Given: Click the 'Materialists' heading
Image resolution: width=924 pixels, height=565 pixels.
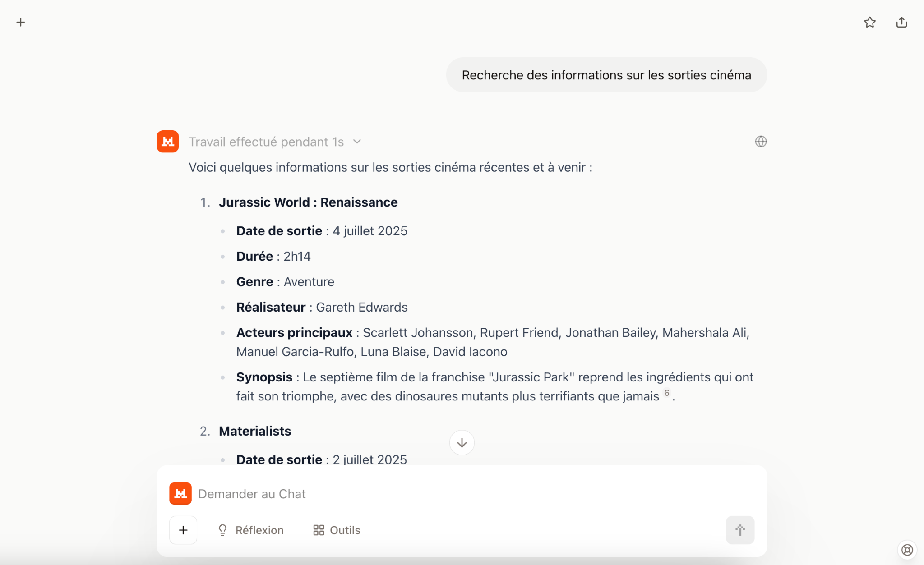Looking at the screenshot, I should 255,431.
